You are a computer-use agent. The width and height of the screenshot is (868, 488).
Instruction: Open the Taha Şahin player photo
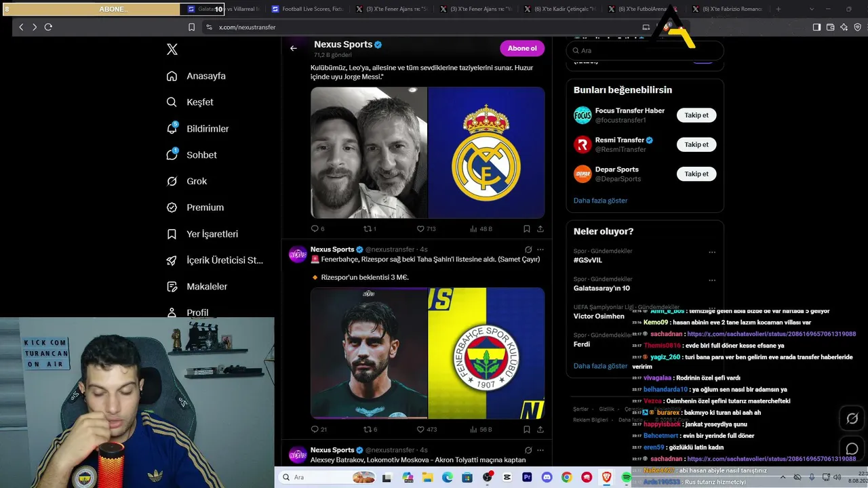(369, 353)
